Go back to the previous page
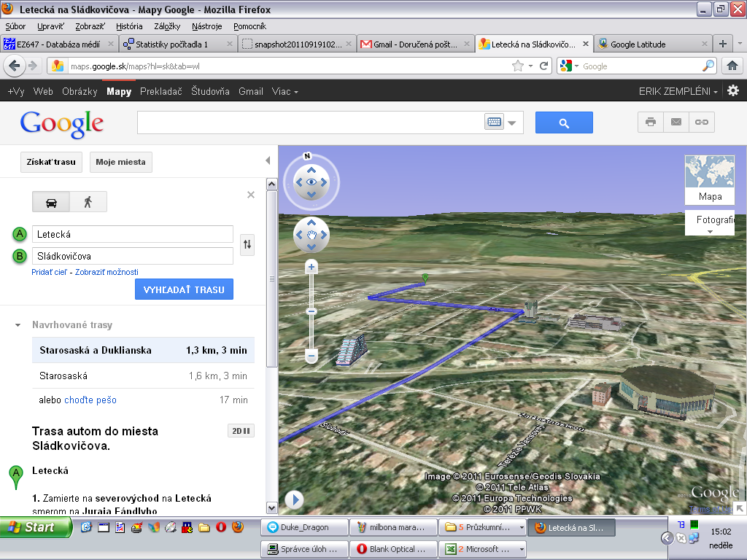The width and height of the screenshot is (747, 560). (15, 66)
